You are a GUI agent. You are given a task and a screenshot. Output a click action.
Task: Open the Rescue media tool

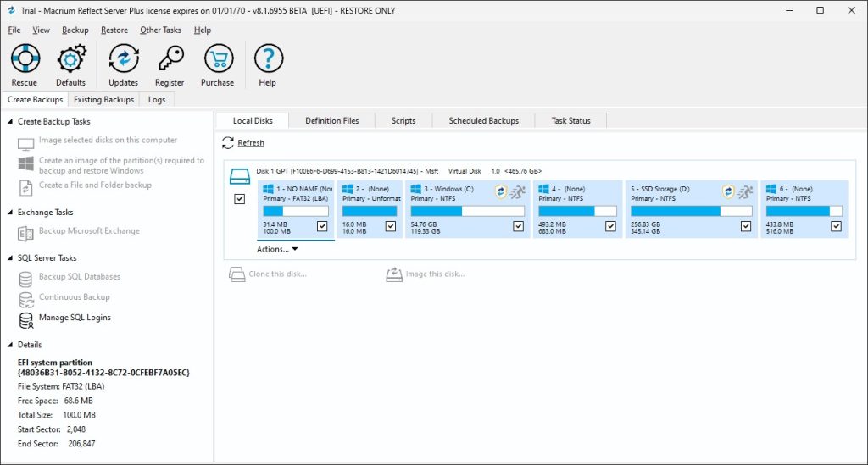pyautogui.click(x=25, y=58)
